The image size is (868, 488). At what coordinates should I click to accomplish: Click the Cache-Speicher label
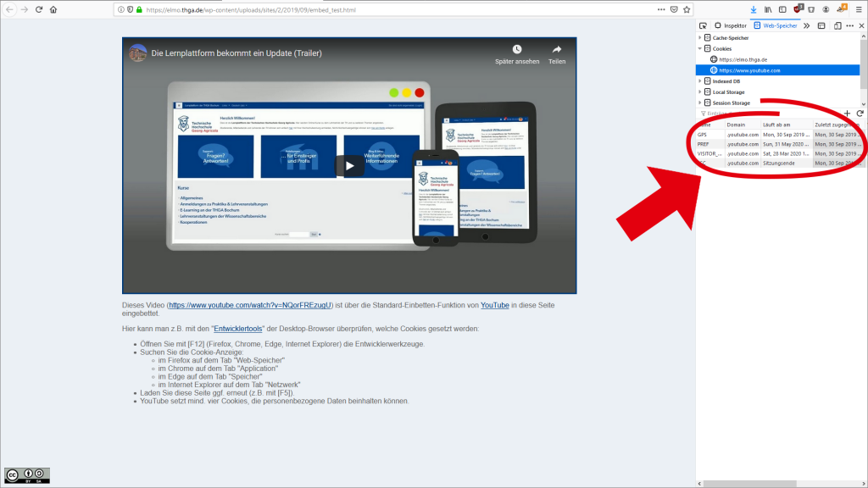click(x=730, y=37)
